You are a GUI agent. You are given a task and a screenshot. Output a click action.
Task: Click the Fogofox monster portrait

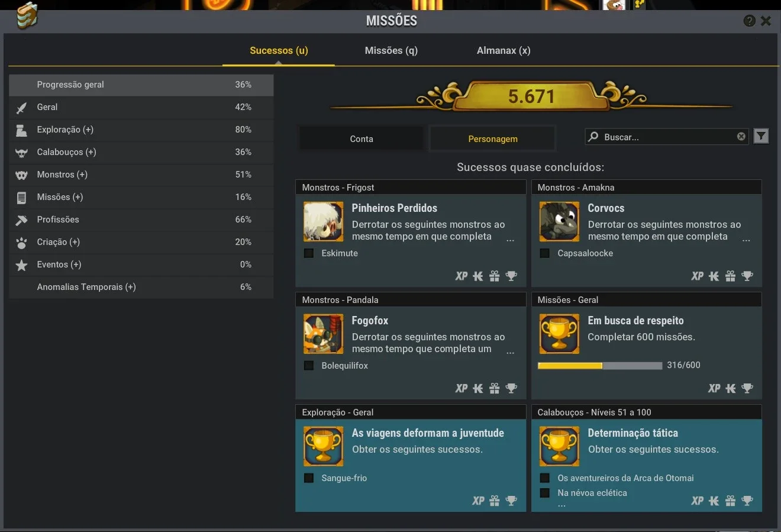[323, 334]
